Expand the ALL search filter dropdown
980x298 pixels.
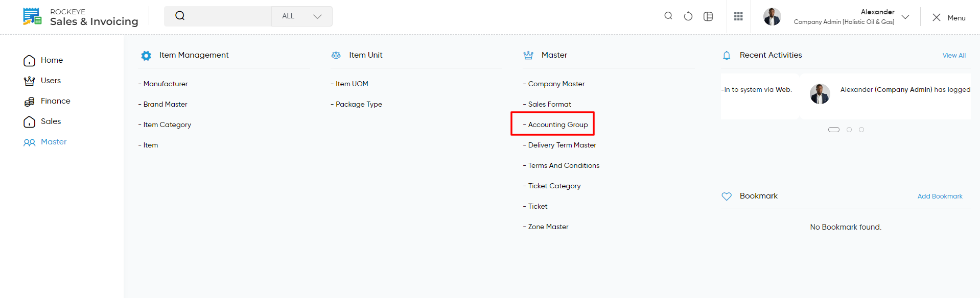[x=302, y=16]
